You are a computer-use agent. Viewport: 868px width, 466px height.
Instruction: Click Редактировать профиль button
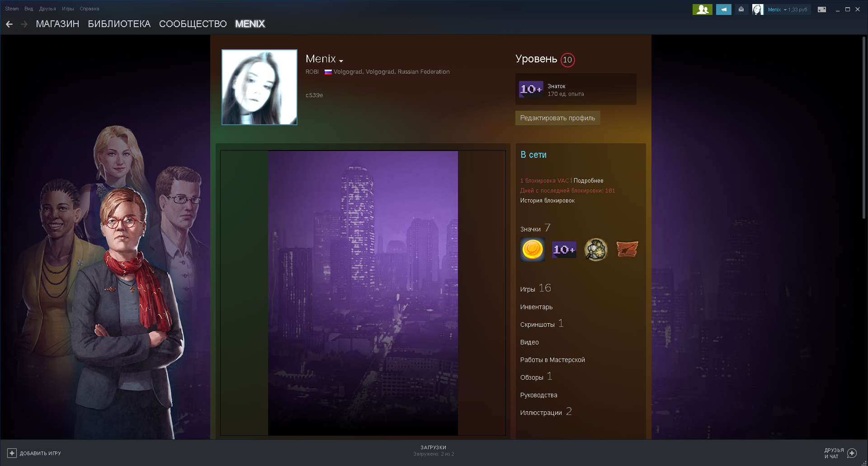(x=557, y=118)
